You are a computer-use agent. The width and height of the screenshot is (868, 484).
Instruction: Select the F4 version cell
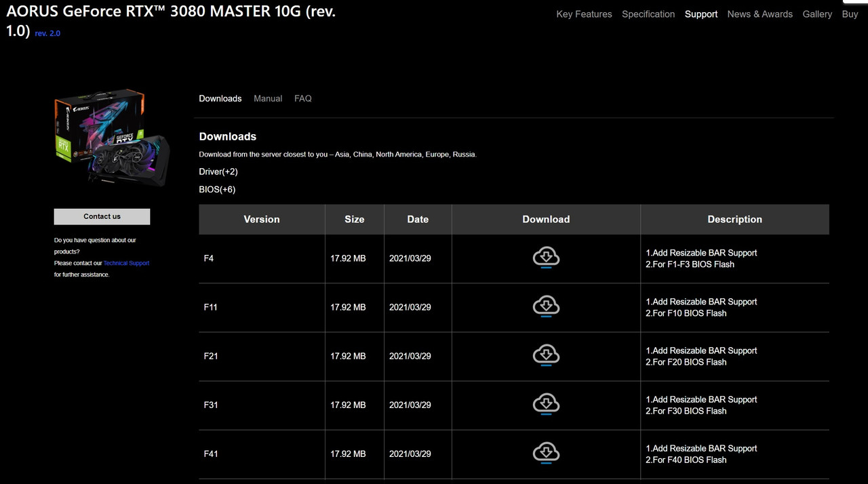click(x=262, y=258)
